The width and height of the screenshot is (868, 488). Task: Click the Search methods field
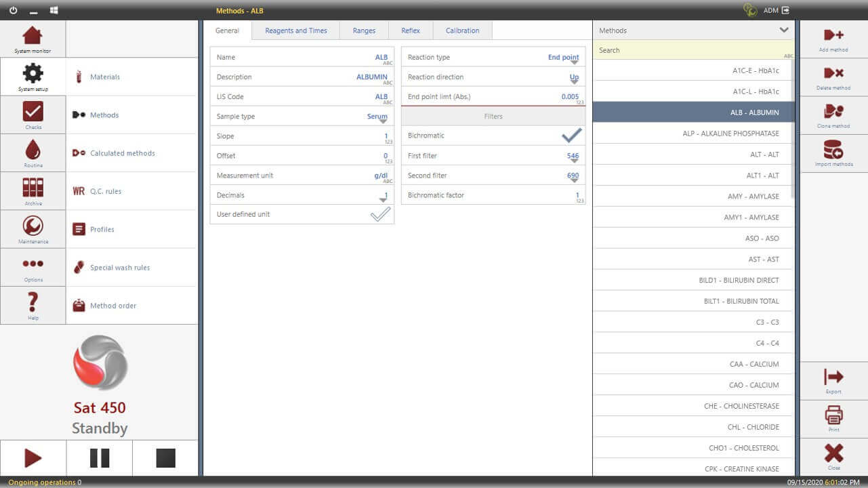(693, 50)
